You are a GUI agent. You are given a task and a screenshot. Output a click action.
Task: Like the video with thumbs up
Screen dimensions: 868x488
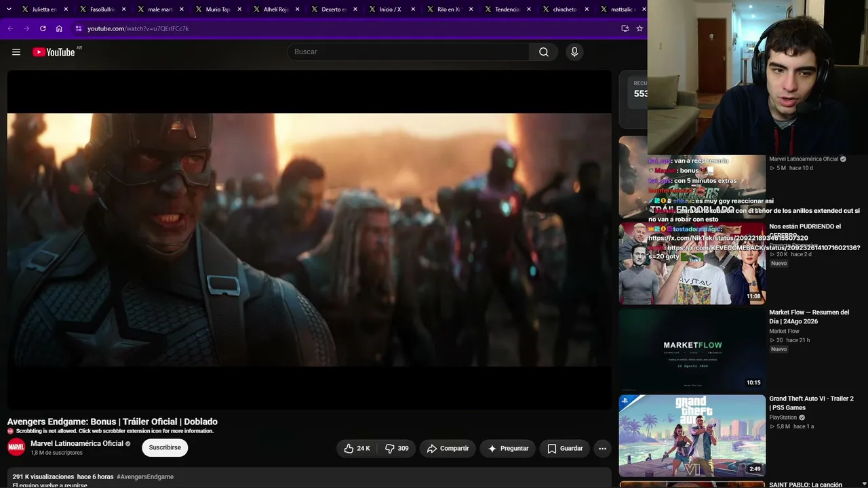click(357, 448)
